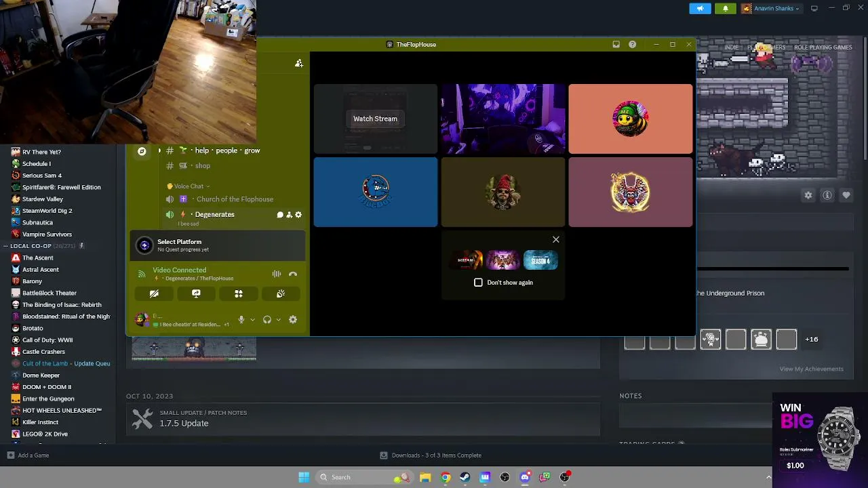
Task: Invite people to Degenerates channel
Action: [289, 215]
